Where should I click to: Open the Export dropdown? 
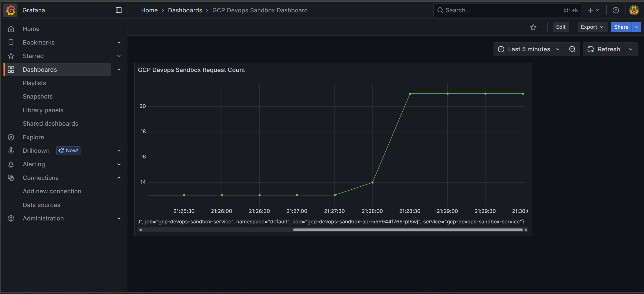(x=592, y=27)
